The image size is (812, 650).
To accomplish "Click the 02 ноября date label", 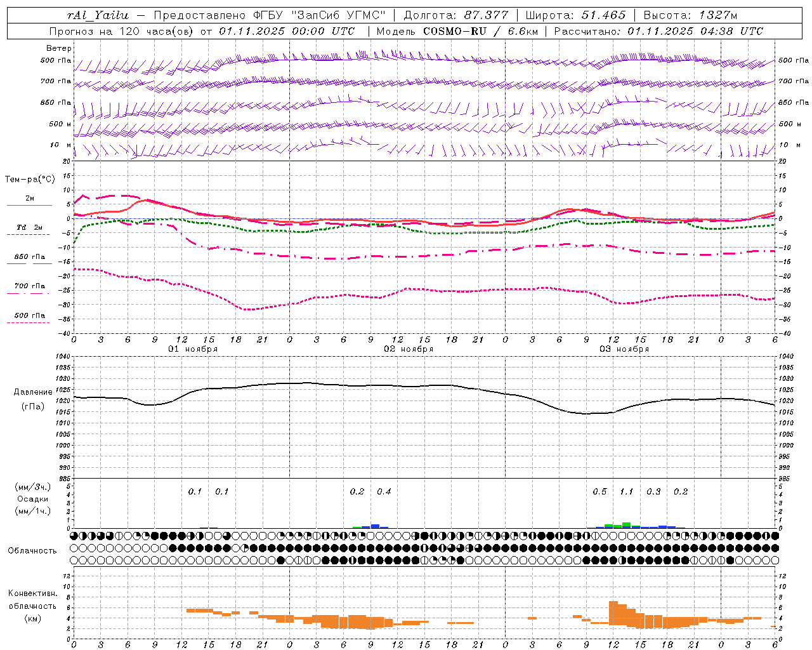I will click(x=409, y=349).
